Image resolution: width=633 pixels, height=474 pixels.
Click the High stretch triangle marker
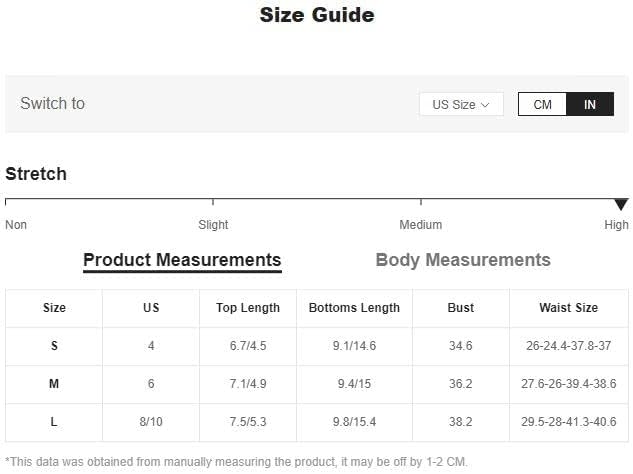tap(621, 204)
